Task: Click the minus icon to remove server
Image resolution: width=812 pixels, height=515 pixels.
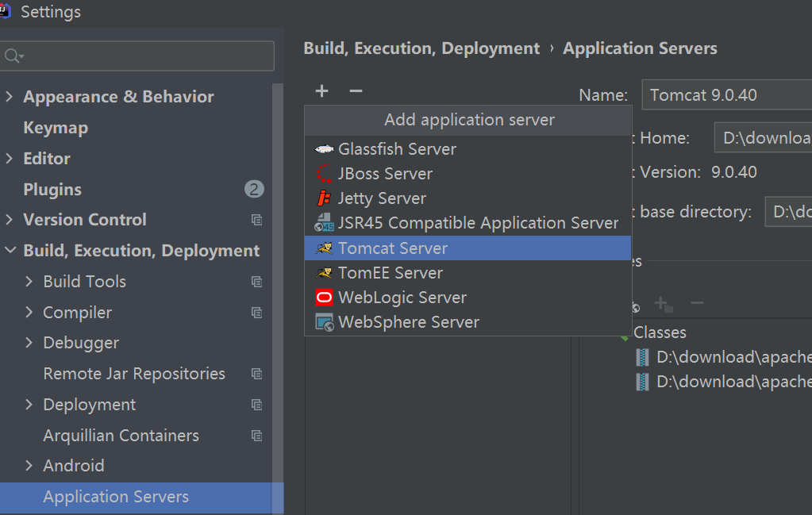Action: pyautogui.click(x=356, y=91)
